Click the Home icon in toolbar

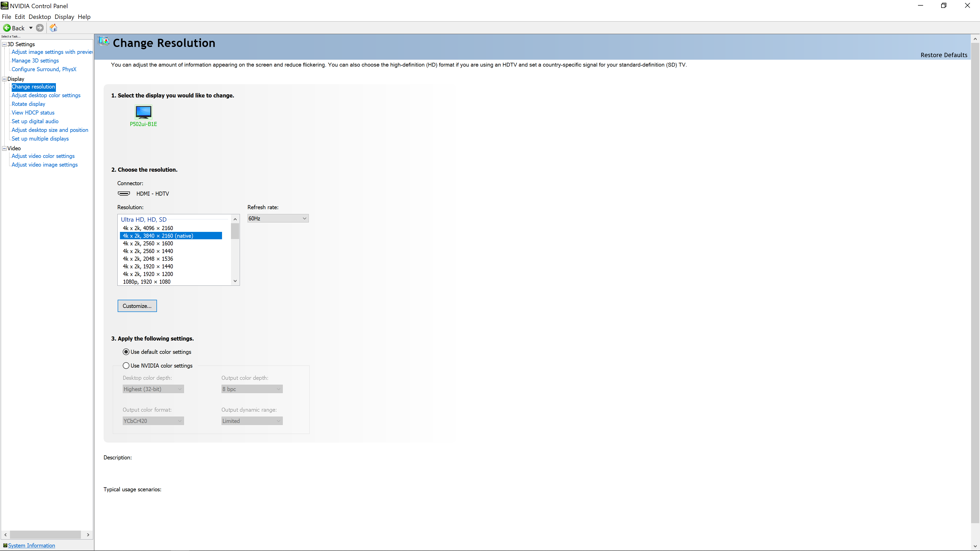coord(54,28)
